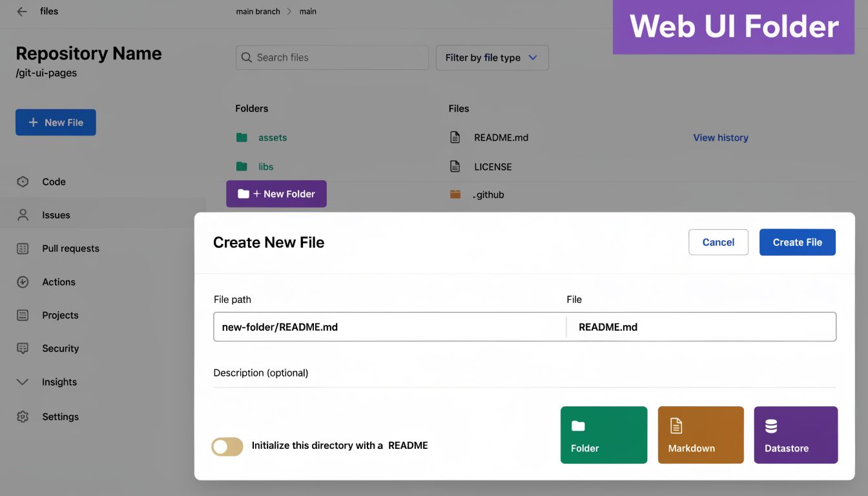The image size is (868, 496).
Task: Click the New Folder button
Action: tap(276, 194)
